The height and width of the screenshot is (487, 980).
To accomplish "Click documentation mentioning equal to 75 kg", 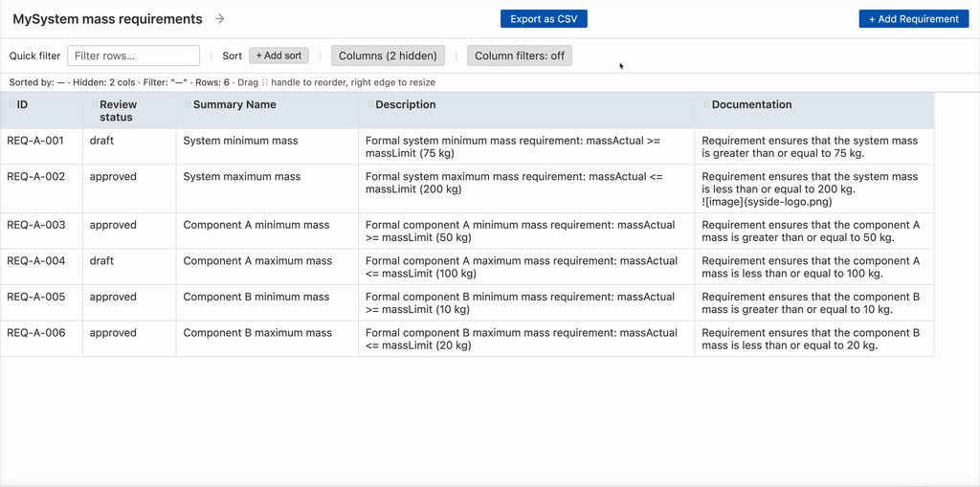I will click(x=814, y=147).
